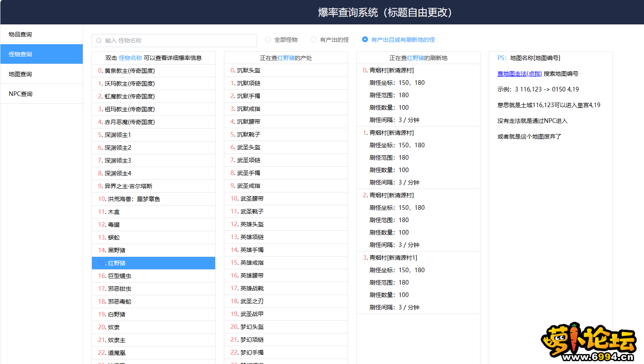Select monster 深渊领主4
Image resolution: width=644 pixels, height=364 pixels.
154,173
